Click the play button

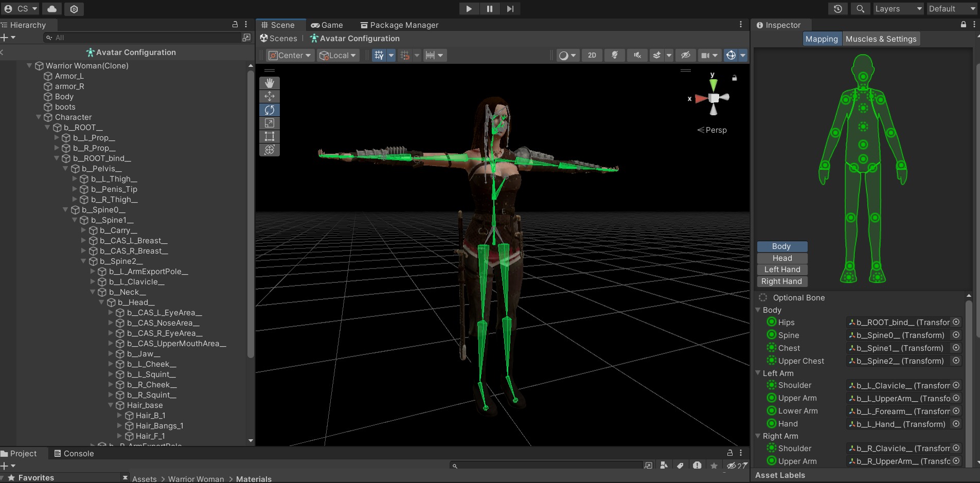(x=469, y=9)
